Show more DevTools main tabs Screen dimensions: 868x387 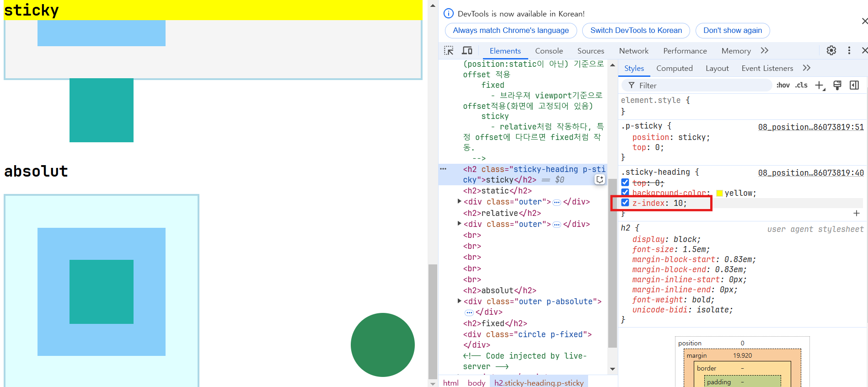click(x=765, y=50)
